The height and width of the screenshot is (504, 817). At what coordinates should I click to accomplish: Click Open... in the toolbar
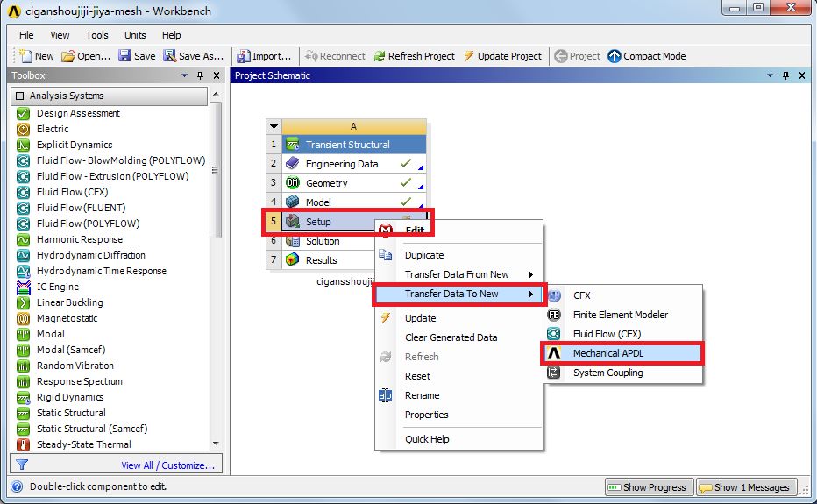tap(86, 56)
